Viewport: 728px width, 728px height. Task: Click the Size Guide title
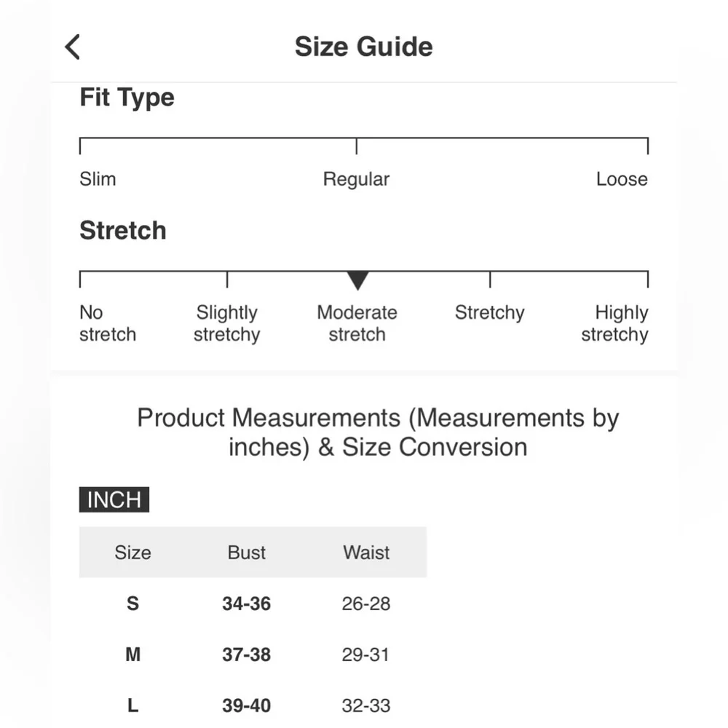[x=363, y=47]
